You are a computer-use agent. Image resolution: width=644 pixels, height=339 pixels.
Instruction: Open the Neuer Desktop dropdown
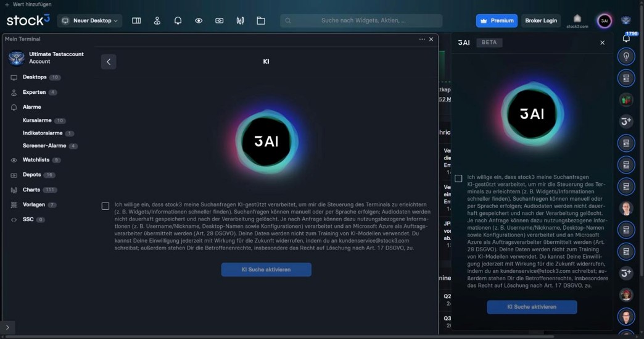click(x=89, y=20)
